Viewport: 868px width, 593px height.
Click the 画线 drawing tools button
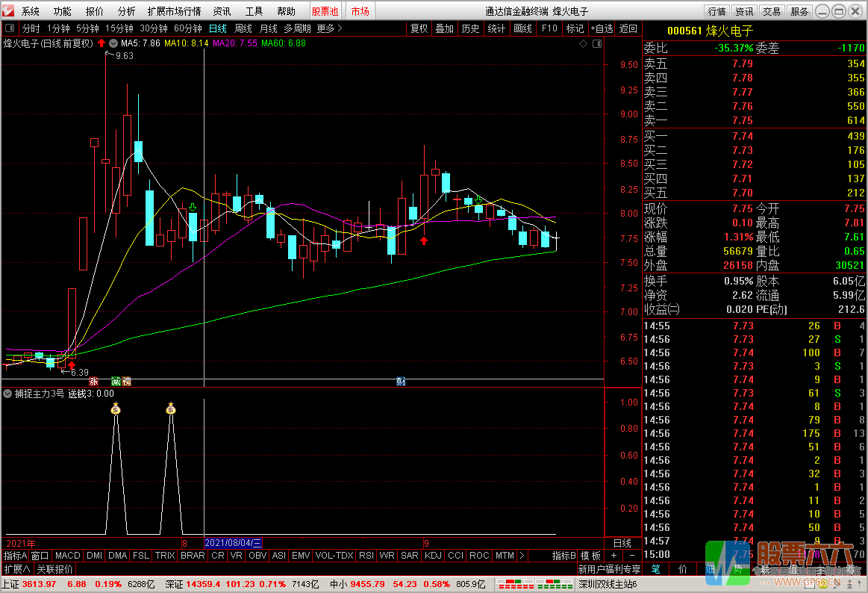(x=522, y=28)
